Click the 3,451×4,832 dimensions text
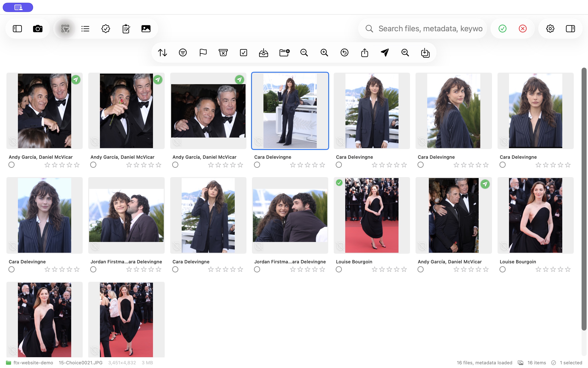This screenshot has height=368, width=588. click(122, 363)
